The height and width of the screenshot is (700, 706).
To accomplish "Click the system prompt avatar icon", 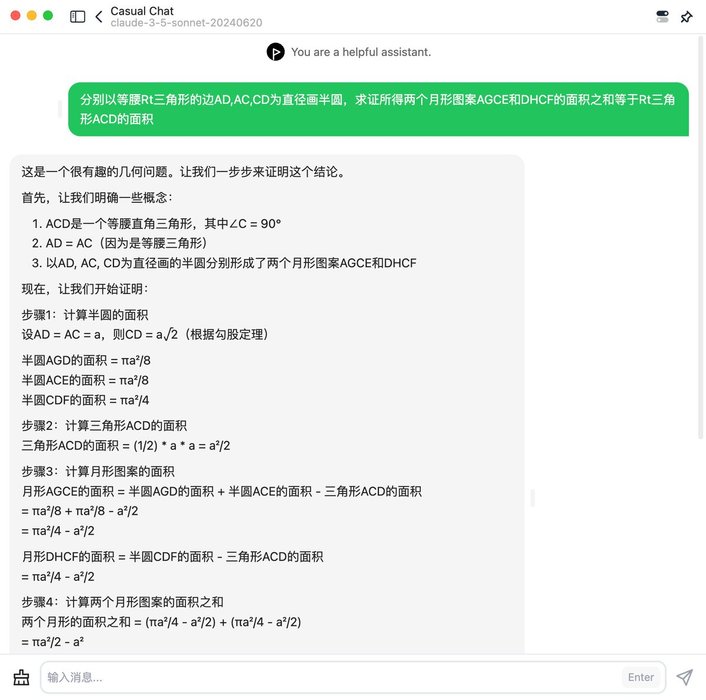I will coord(276,52).
